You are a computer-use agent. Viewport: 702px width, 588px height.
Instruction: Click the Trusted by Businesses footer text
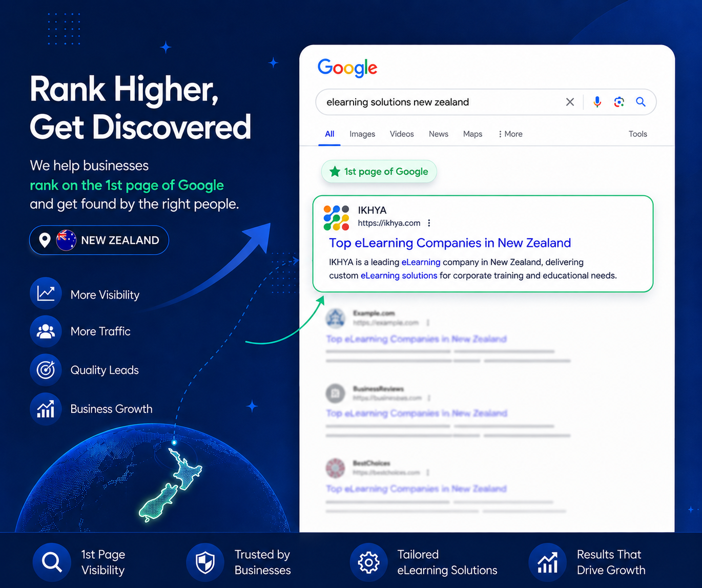point(262,562)
